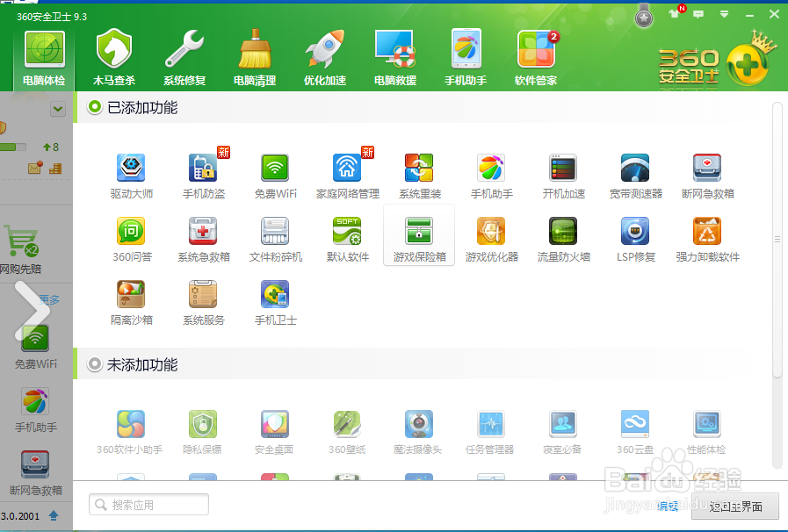
Task: Open 360问答 Q&A tool
Action: [x=132, y=240]
